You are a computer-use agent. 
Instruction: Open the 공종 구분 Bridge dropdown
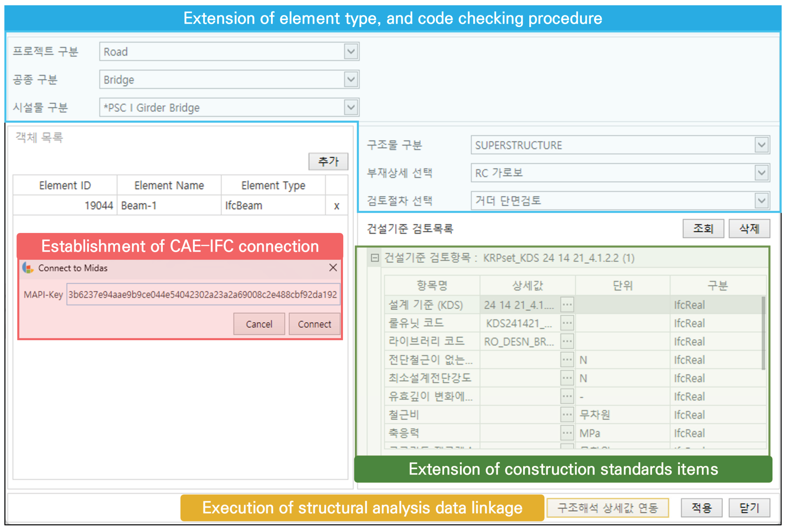coord(351,80)
